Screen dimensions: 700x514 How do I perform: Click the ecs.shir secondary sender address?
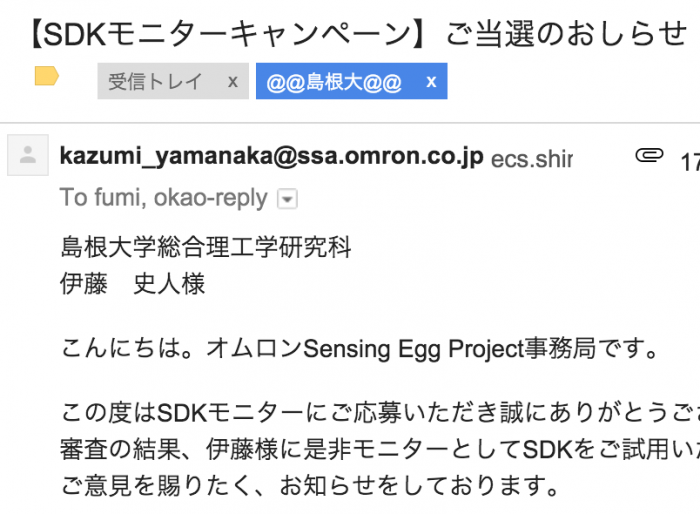532,159
